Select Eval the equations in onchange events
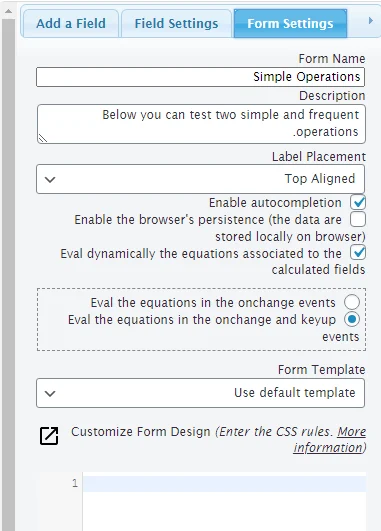The width and height of the screenshot is (381, 531). coord(352,302)
